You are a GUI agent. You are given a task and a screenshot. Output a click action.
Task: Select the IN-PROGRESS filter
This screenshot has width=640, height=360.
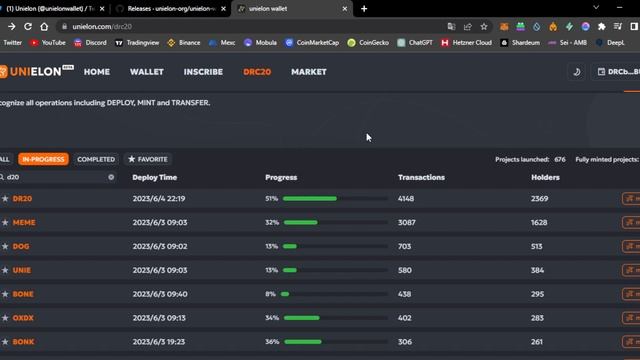pos(43,159)
